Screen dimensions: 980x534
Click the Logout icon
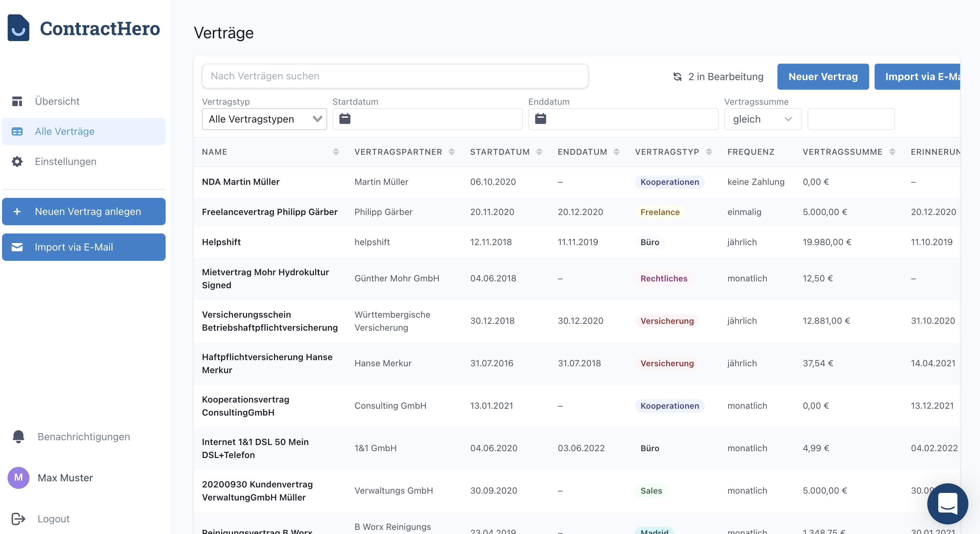pyautogui.click(x=18, y=518)
